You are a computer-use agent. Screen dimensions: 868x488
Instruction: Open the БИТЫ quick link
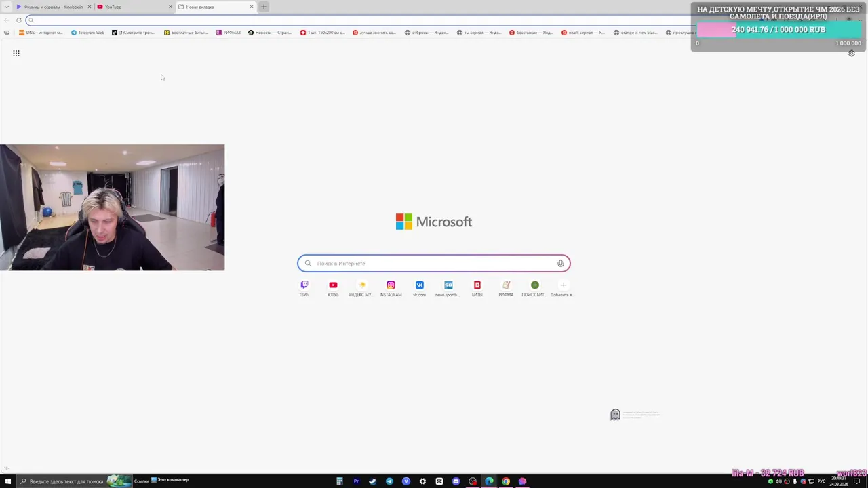pos(477,288)
